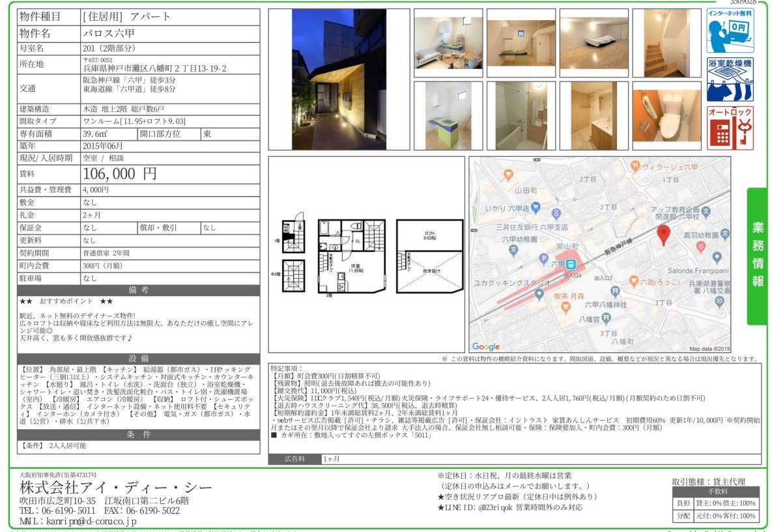Click the 分配 元付:0% 客付:100% row
This screenshot has height=532, width=772.
(717, 516)
